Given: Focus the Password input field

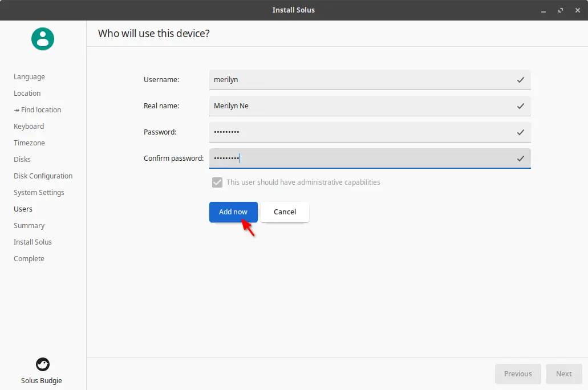Looking at the screenshot, I should 370,132.
